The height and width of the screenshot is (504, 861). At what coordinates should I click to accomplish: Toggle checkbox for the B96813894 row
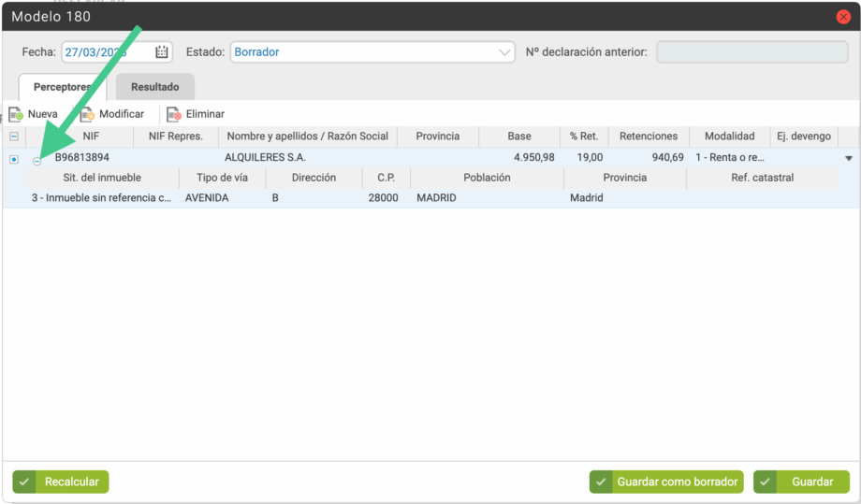(14, 158)
